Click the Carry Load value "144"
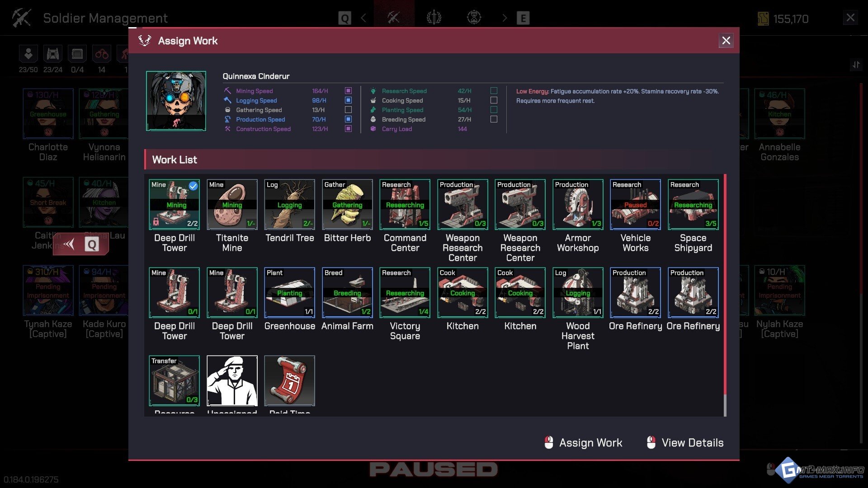Viewport: 868px width, 488px height. 462,129
